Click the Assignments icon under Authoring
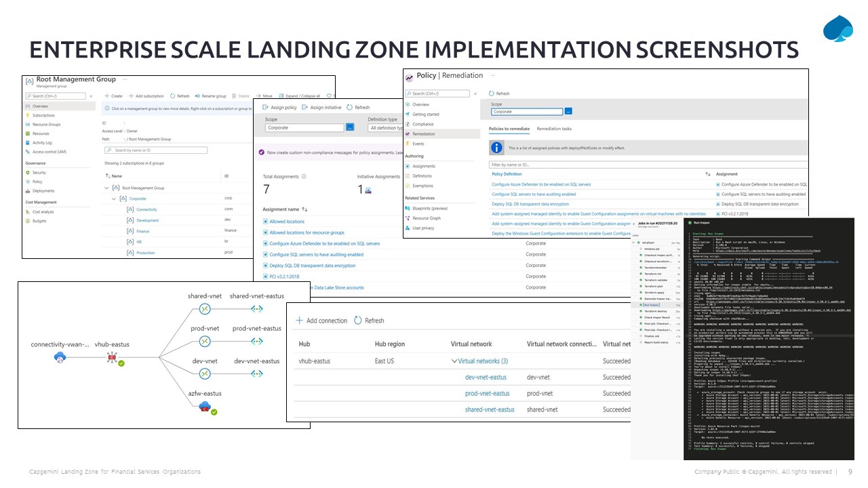The width and height of the screenshot is (868, 488). click(408, 166)
